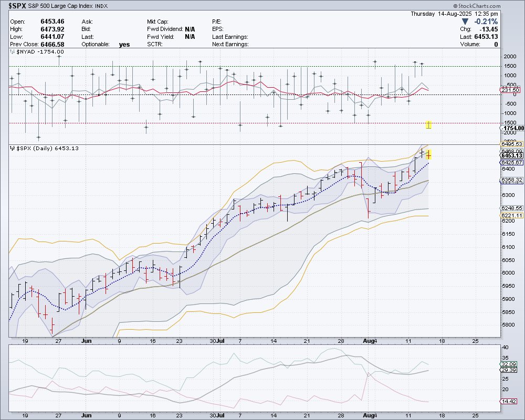The width and height of the screenshot is (525, 420).
Task: Click the 2000 label on the NYAD axis
Action: coord(510,57)
